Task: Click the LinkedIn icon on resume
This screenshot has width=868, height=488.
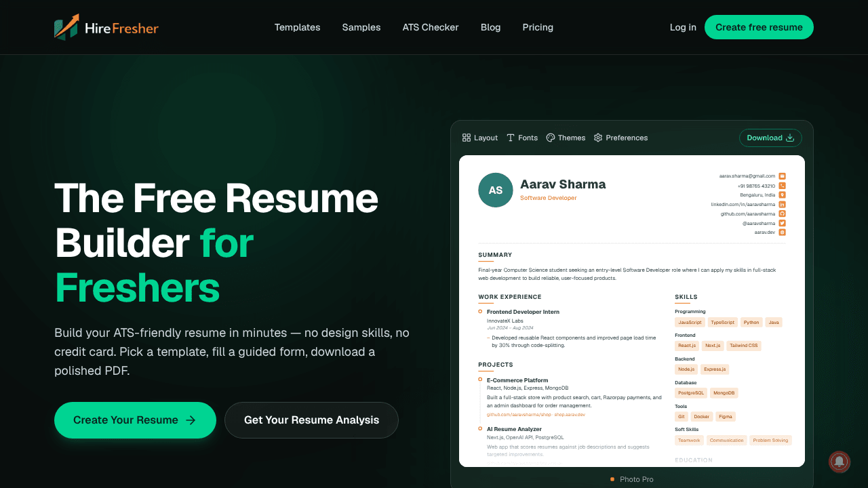Action: (x=782, y=204)
